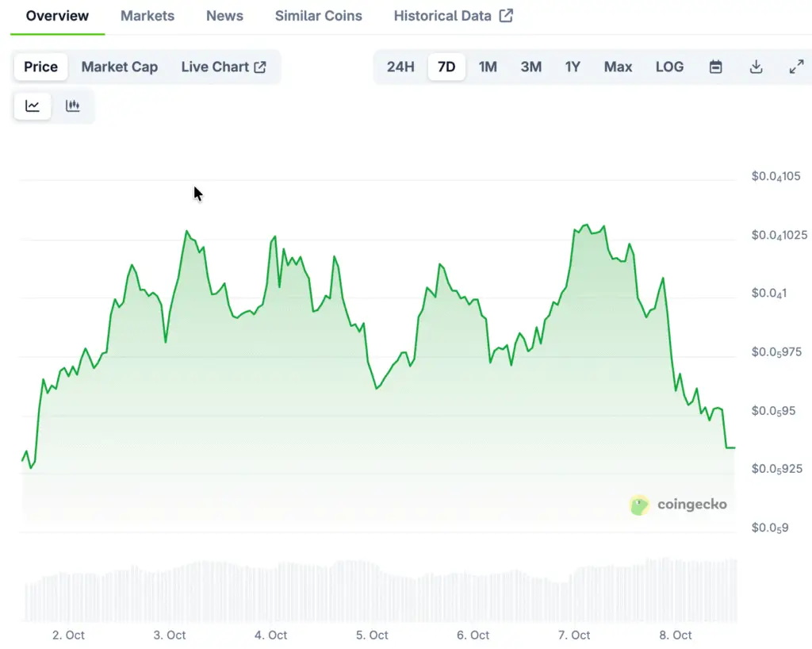This screenshot has height=649, width=812.
Task: Open the calendar date range picker
Action: click(715, 67)
